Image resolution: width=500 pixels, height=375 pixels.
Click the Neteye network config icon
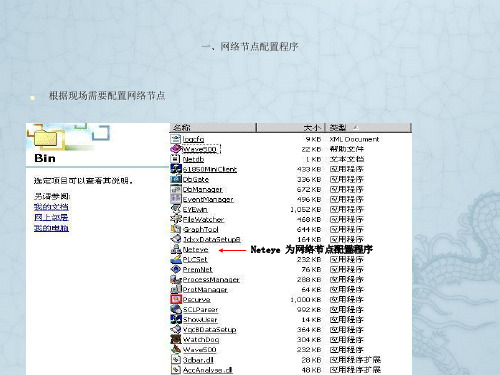[176, 249]
